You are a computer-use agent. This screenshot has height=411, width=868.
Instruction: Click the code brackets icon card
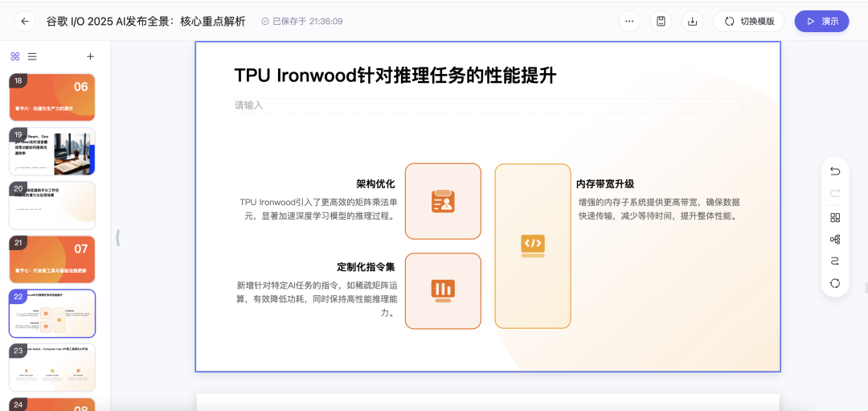[x=533, y=246]
